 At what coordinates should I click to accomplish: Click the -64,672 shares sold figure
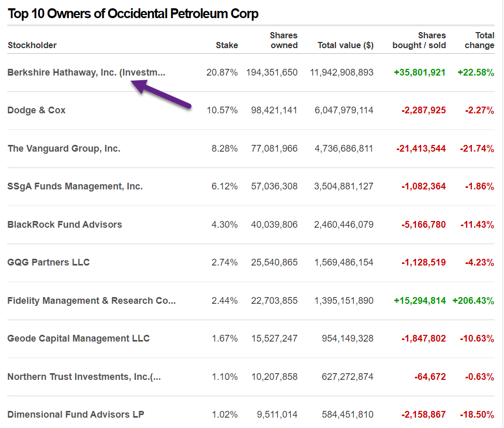tap(430, 377)
